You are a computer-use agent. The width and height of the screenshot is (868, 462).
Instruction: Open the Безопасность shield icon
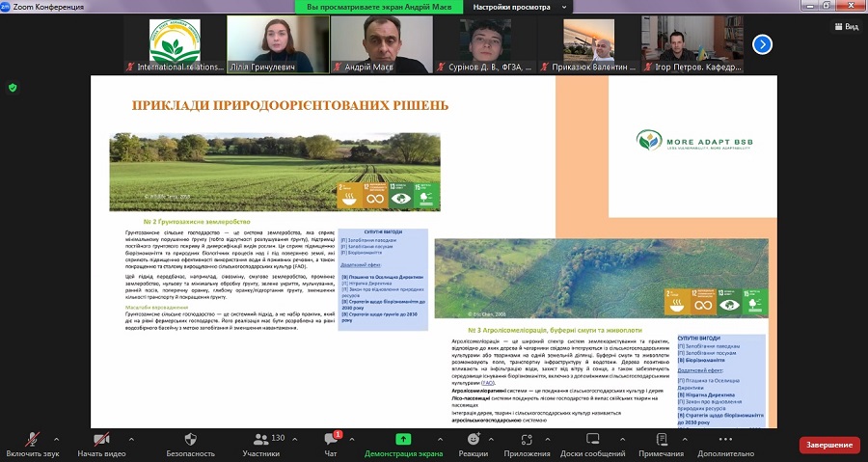coord(191,439)
